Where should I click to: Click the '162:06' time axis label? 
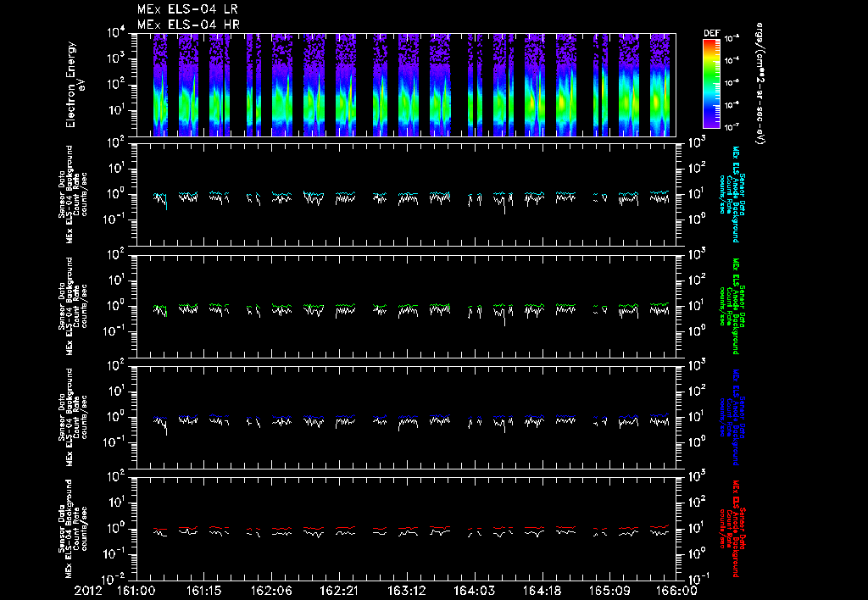tap(271, 592)
